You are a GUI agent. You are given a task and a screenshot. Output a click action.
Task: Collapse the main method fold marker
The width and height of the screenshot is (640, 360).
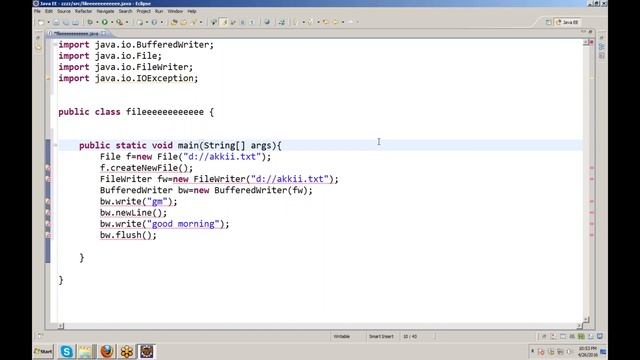(55, 145)
